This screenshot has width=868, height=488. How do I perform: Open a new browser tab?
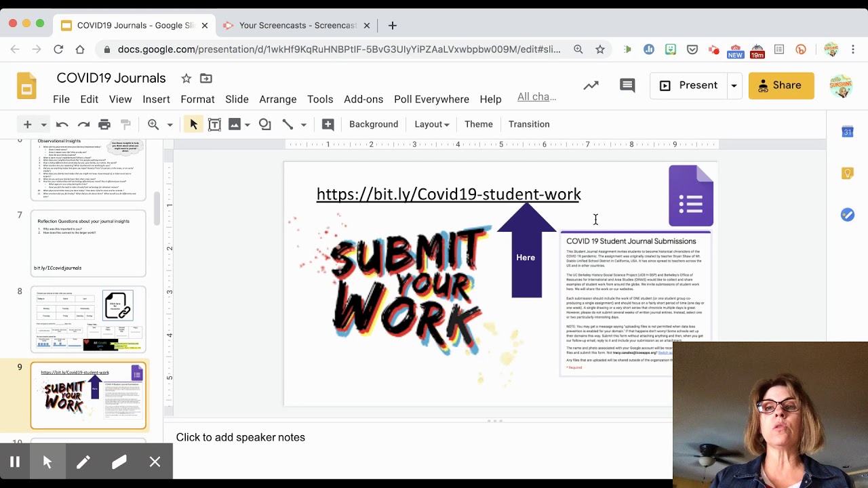(x=393, y=25)
